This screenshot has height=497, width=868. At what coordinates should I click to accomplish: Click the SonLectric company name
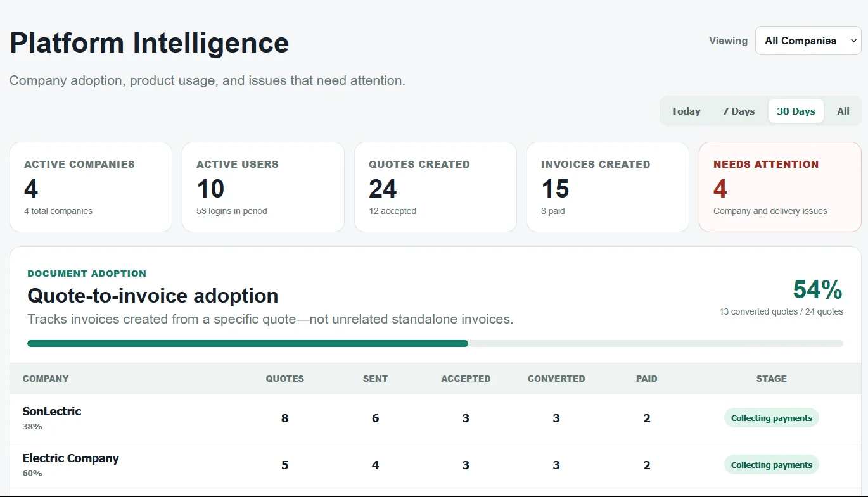pos(52,411)
